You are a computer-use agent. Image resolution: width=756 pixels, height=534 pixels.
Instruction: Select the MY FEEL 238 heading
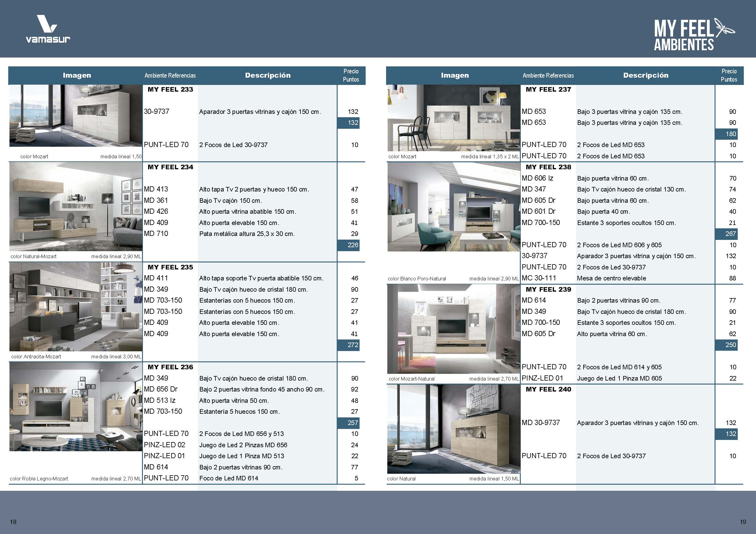tap(548, 167)
